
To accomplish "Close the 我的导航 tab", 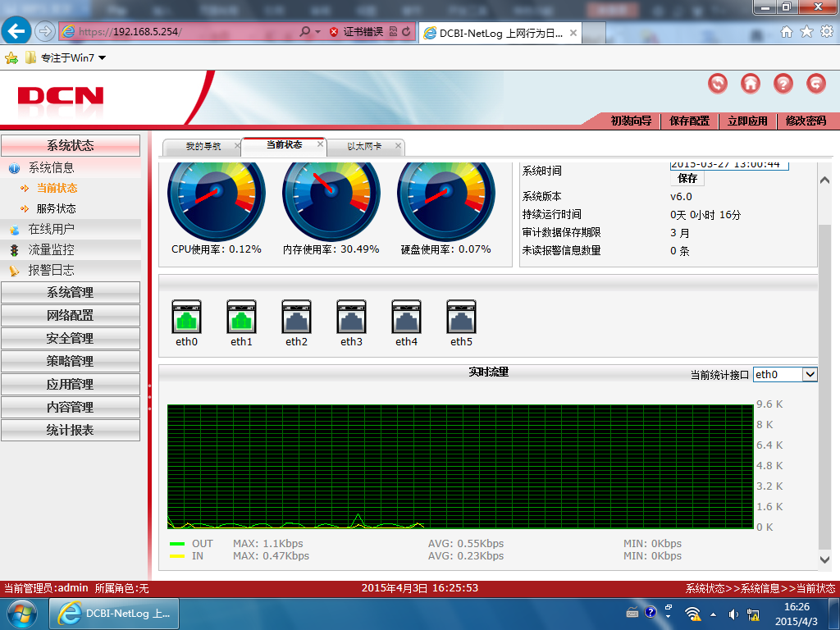I will click(237, 145).
